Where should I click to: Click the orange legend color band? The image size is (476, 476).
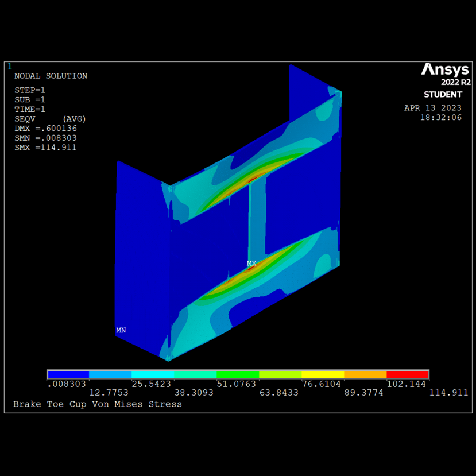(x=365, y=374)
